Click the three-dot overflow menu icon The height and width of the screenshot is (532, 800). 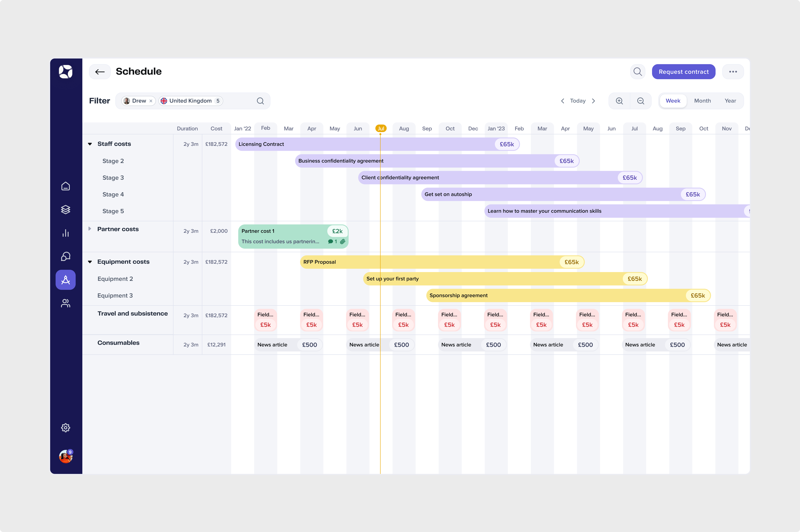733,71
